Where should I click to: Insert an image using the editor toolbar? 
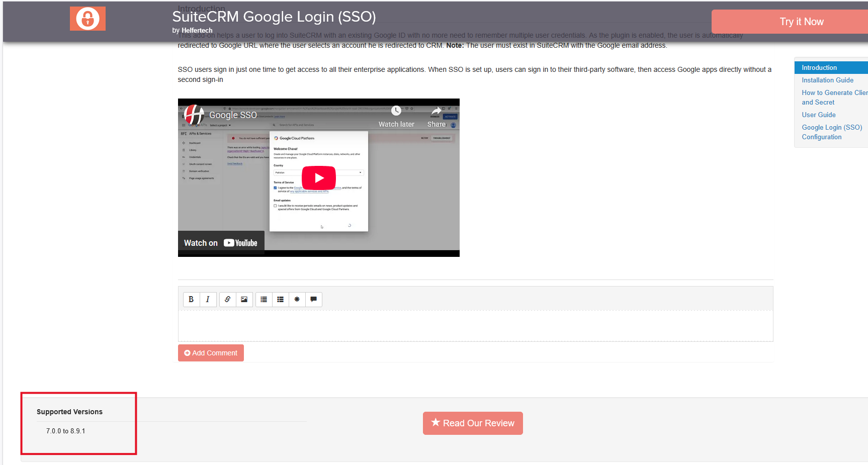click(x=244, y=300)
